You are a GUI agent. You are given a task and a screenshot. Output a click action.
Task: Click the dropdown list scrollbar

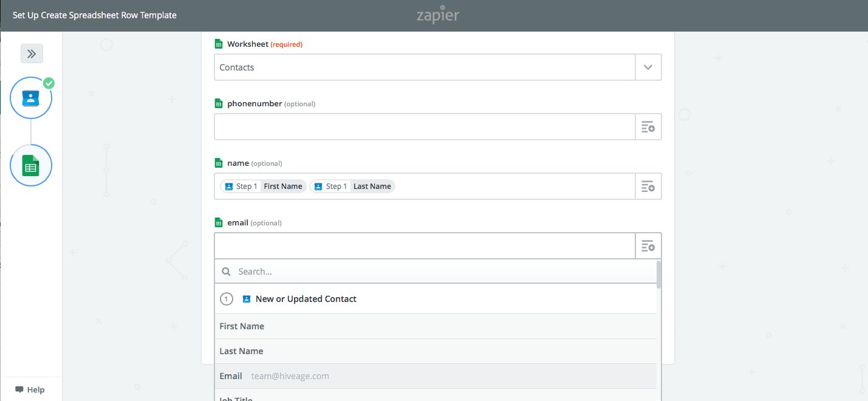tap(659, 274)
